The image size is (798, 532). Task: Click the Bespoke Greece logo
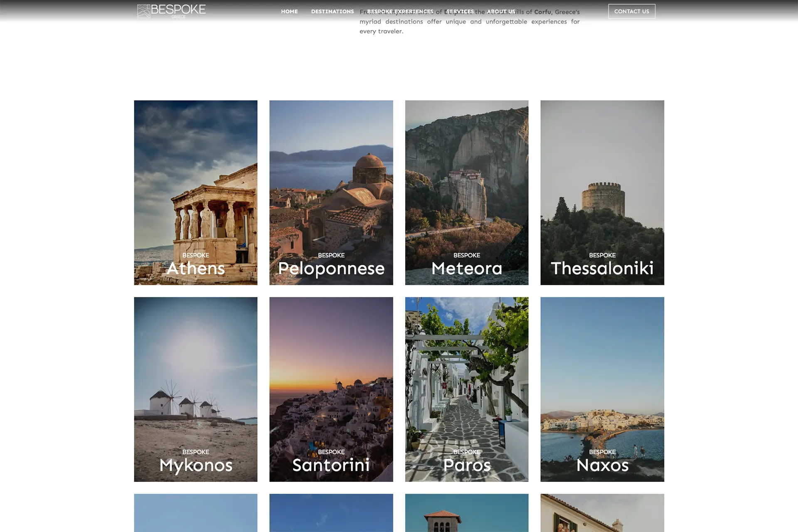coord(171,11)
